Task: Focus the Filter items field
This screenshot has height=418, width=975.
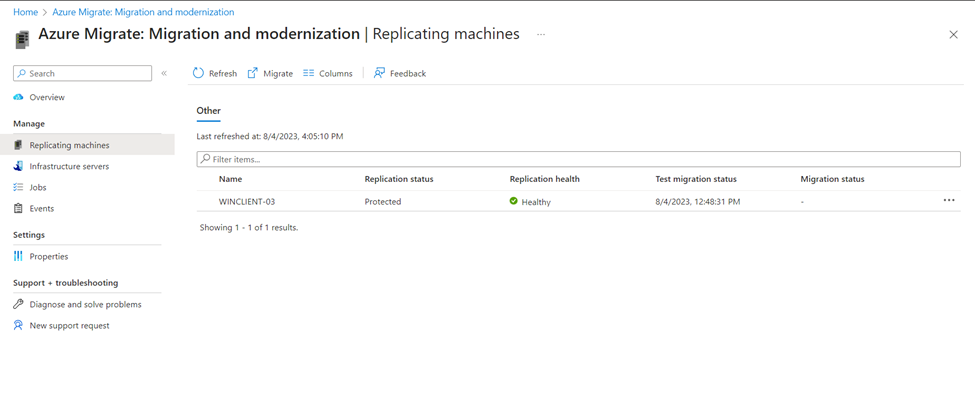Action: coord(578,159)
